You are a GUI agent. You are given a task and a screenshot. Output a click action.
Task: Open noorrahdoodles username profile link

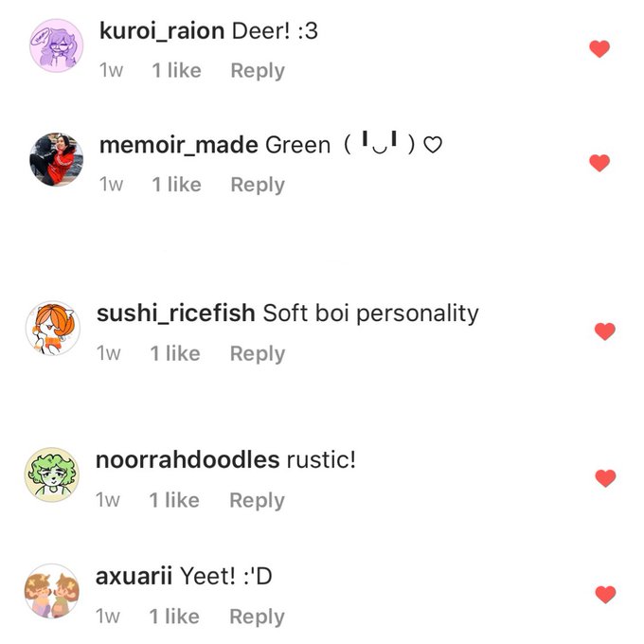coord(188,459)
